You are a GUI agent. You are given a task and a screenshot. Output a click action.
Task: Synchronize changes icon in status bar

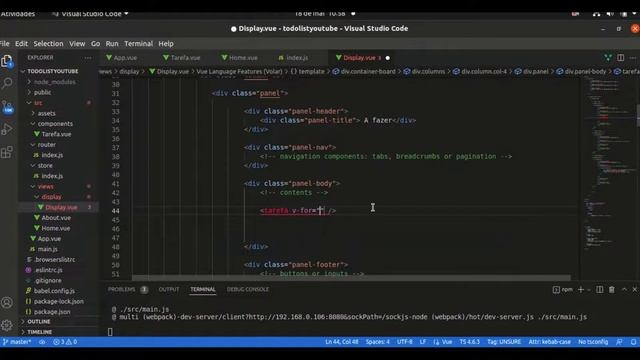pyautogui.click(x=42, y=342)
